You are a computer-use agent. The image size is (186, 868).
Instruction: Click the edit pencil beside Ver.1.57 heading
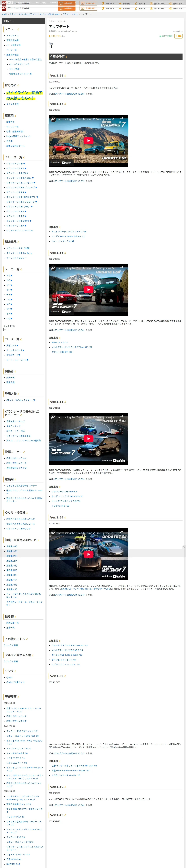65,104
